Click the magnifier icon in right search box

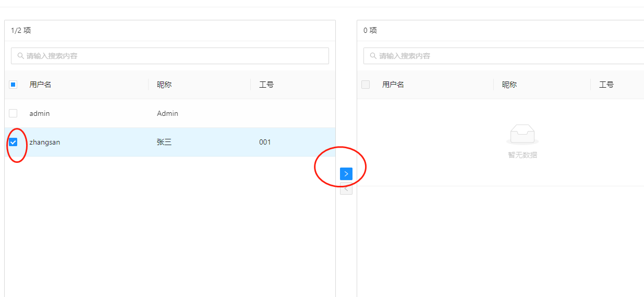tap(373, 56)
